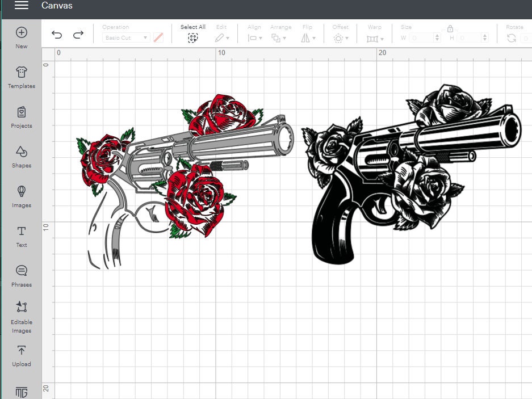
Task: Click the Offset icon
Action: [x=338, y=38]
